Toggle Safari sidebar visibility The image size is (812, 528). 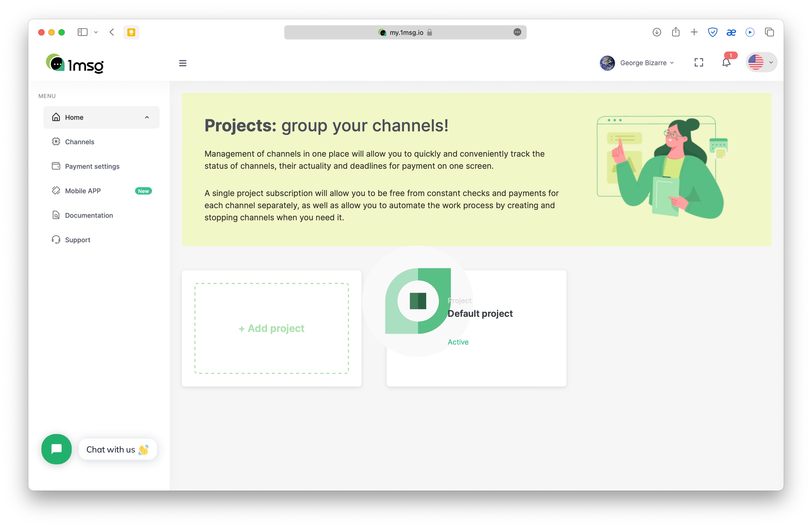click(x=82, y=32)
